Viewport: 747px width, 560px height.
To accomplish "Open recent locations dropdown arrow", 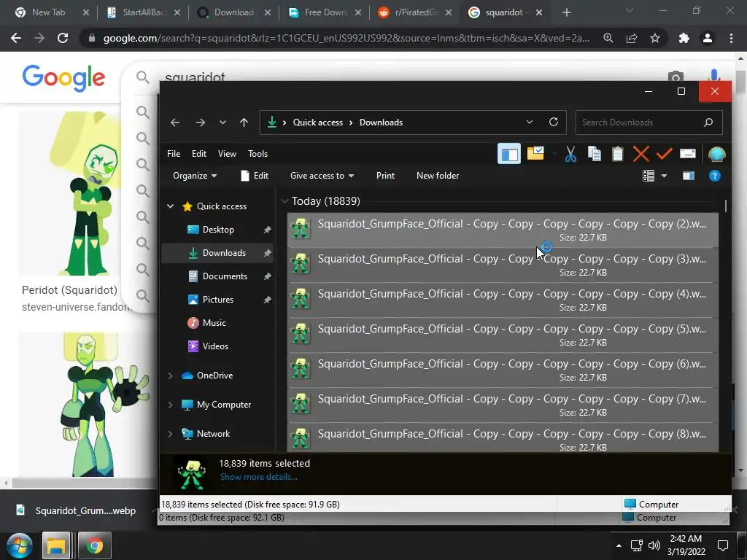I will pyautogui.click(x=222, y=122).
